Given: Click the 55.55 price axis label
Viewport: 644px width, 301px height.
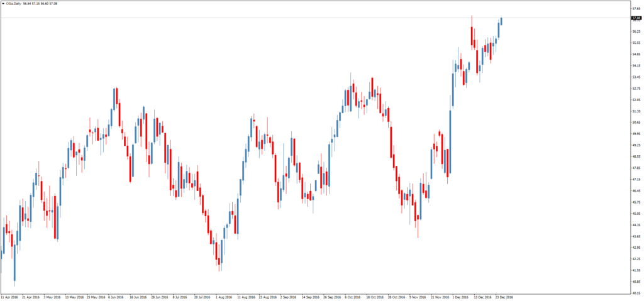Looking at the screenshot, I should (x=636, y=43).
